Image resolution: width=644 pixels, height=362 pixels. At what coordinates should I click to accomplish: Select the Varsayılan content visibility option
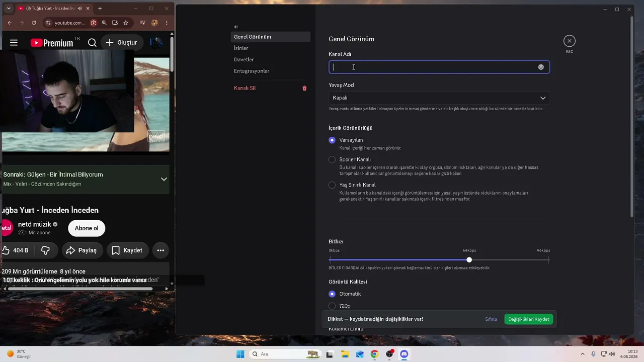click(x=332, y=140)
